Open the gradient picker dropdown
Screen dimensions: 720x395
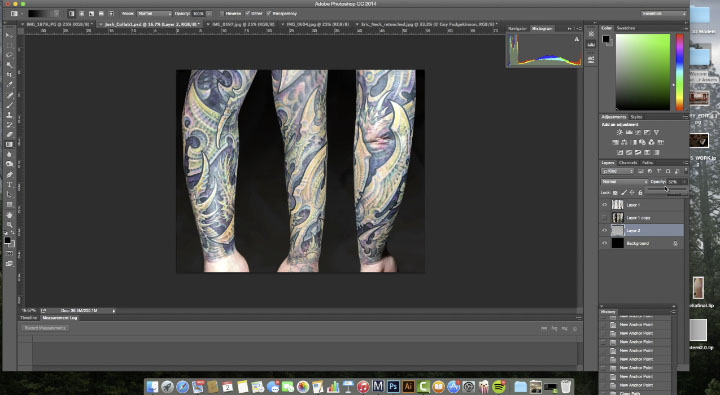[56, 13]
